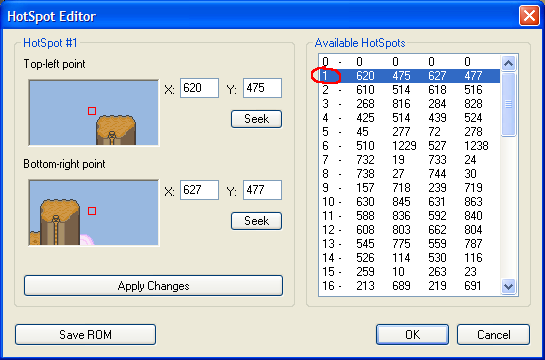Image resolution: width=545 pixels, height=360 pixels.
Task: Focus the top-left X field showing 620
Action: [x=200, y=88]
